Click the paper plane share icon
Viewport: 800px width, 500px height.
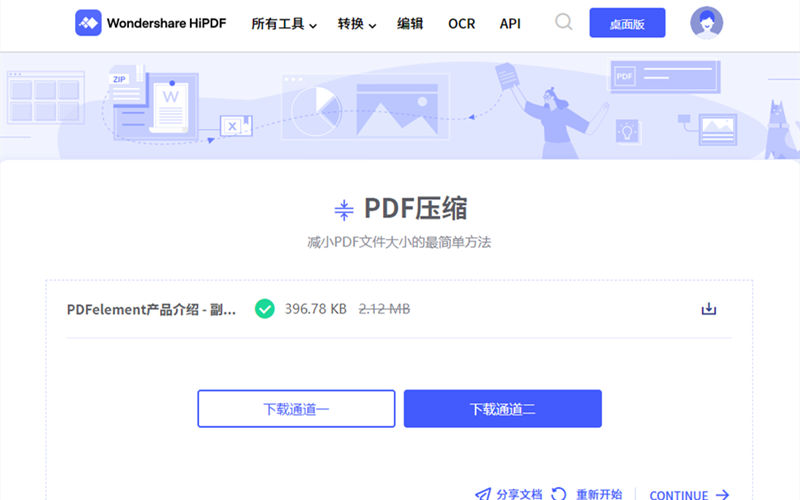click(x=483, y=494)
